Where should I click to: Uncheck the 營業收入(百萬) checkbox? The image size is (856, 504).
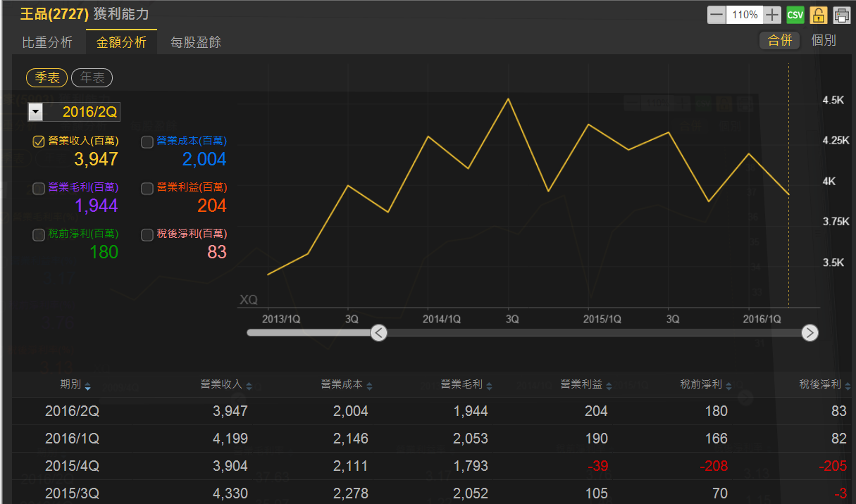pos(39,142)
